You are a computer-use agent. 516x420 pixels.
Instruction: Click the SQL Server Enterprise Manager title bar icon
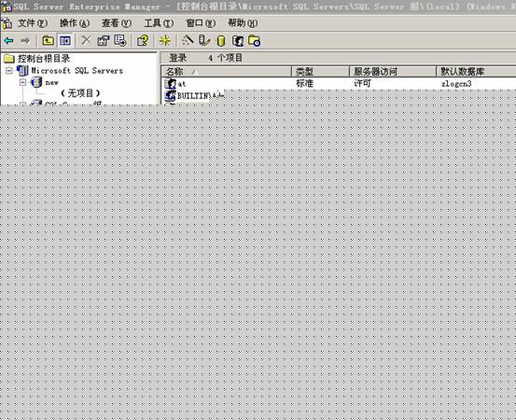6,7
